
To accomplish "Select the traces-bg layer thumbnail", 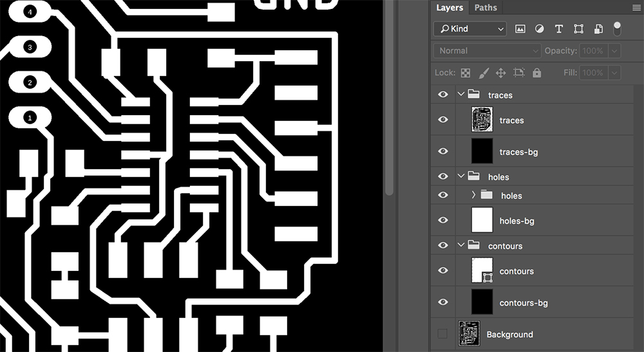I will [x=482, y=151].
